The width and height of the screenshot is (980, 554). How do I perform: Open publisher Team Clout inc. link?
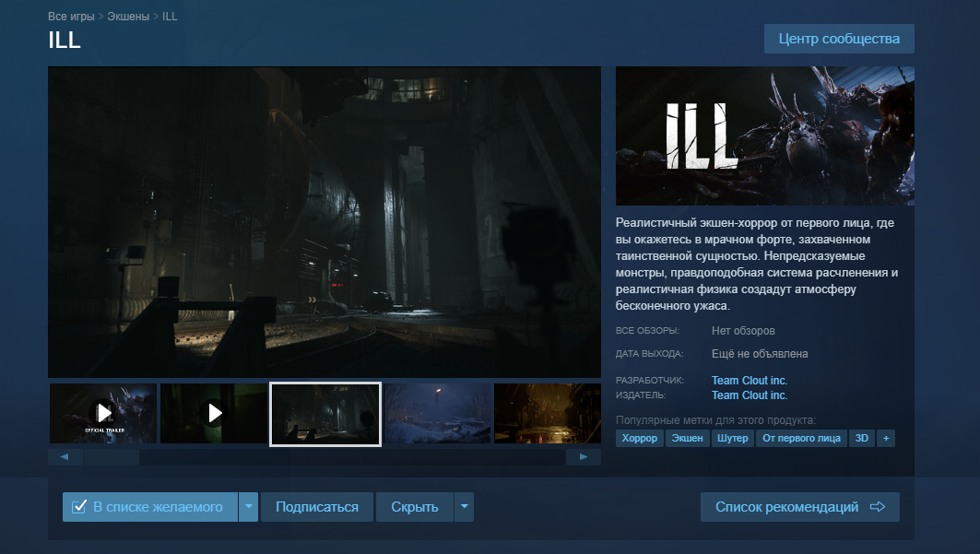(750, 395)
